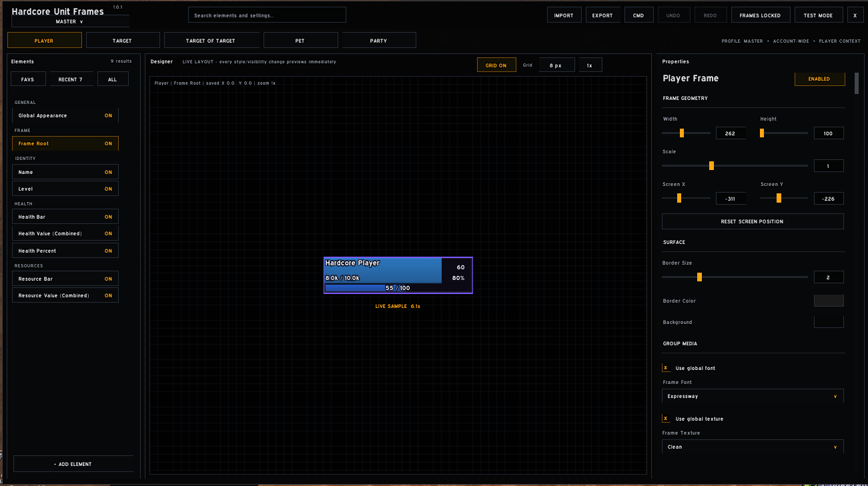Toggle the ENABLED button for Player Frame
The width and height of the screenshot is (868, 486).
[819, 79]
